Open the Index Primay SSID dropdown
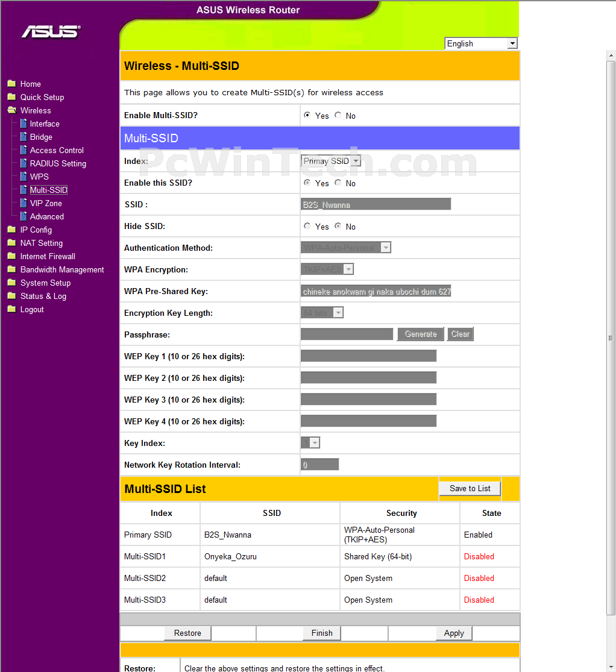Image resolution: width=616 pixels, height=672 pixels. coord(331,161)
